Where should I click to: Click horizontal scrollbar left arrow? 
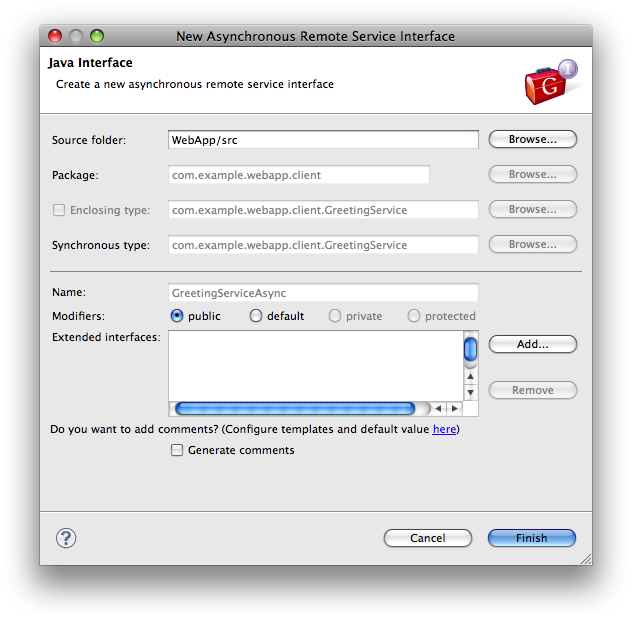tap(439, 409)
